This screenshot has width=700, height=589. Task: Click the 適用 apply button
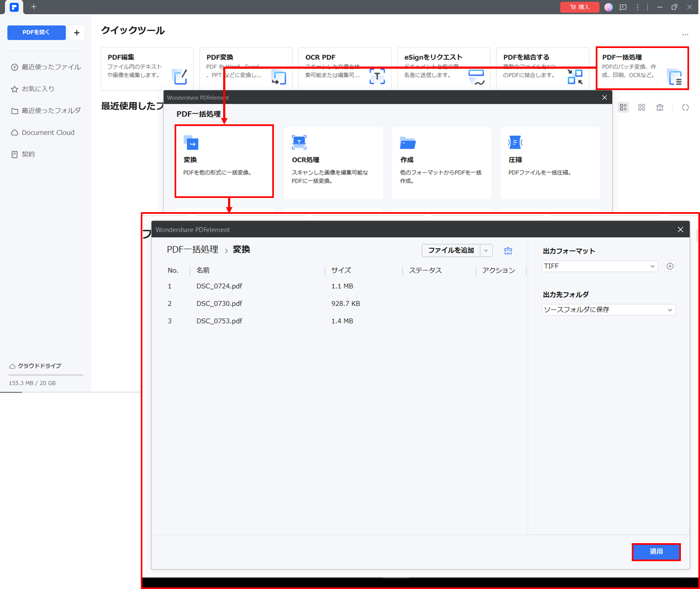coord(656,552)
